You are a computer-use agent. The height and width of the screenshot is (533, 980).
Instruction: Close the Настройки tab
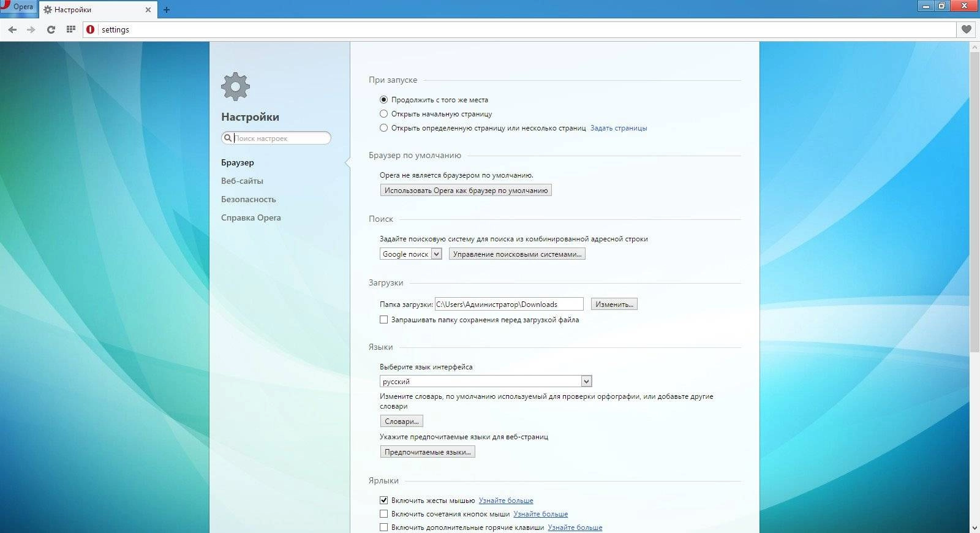coord(148,10)
